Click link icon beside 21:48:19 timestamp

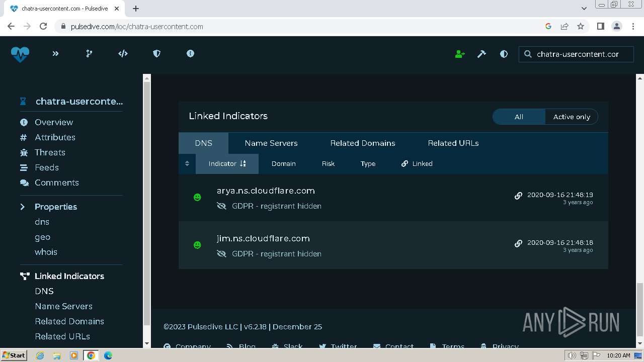(518, 196)
